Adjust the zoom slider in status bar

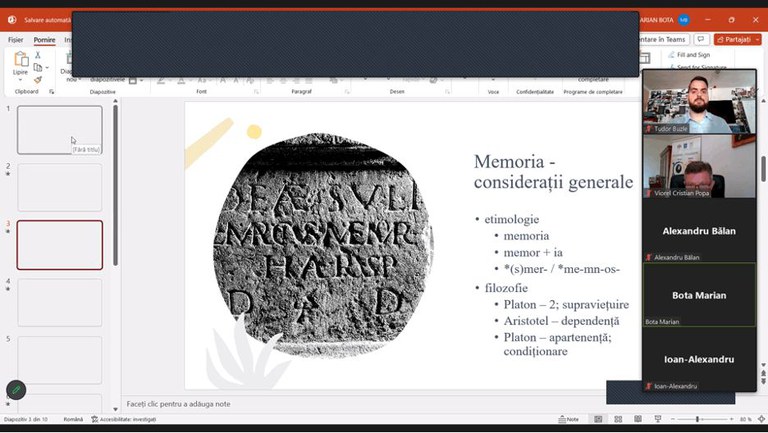[x=697, y=419]
